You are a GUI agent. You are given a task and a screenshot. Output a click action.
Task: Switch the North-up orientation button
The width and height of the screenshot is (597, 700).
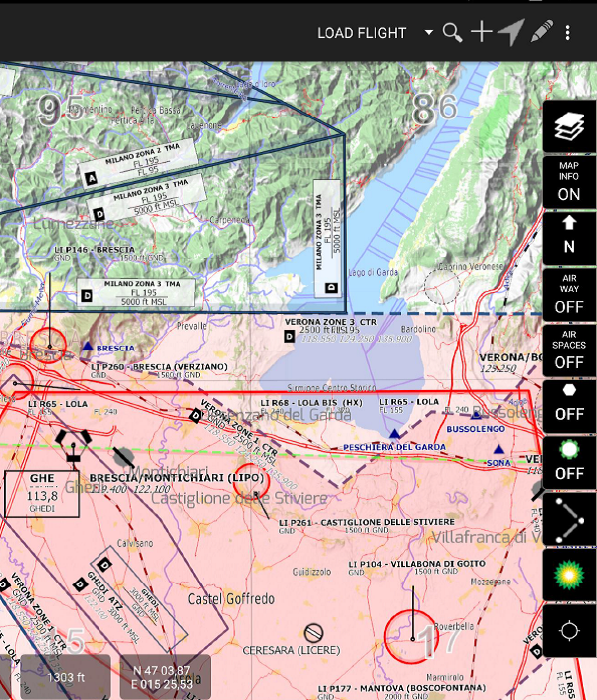569,237
